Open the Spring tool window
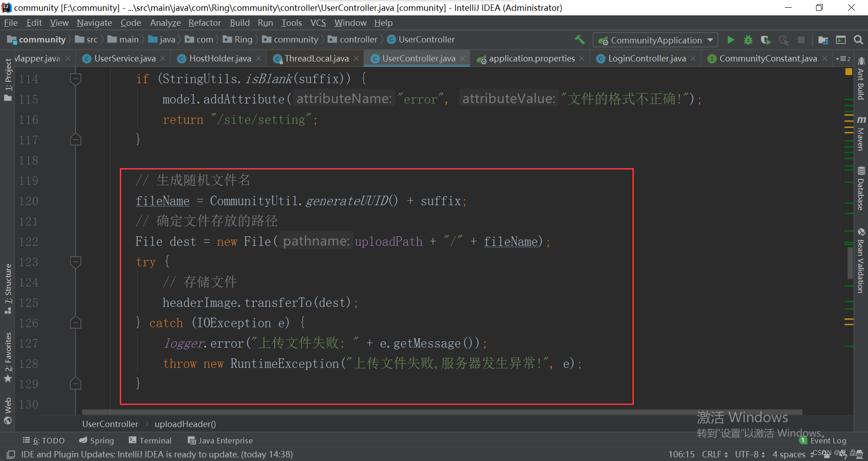 pos(96,440)
